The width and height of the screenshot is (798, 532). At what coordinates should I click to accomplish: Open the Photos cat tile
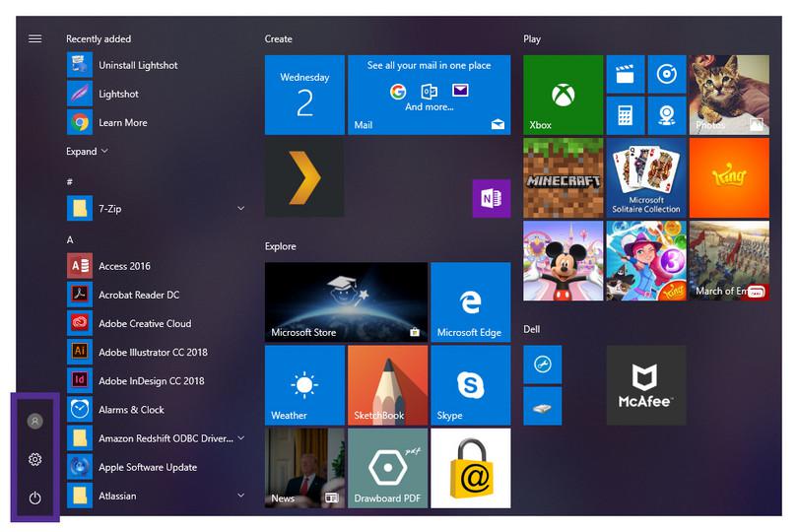[x=729, y=95]
